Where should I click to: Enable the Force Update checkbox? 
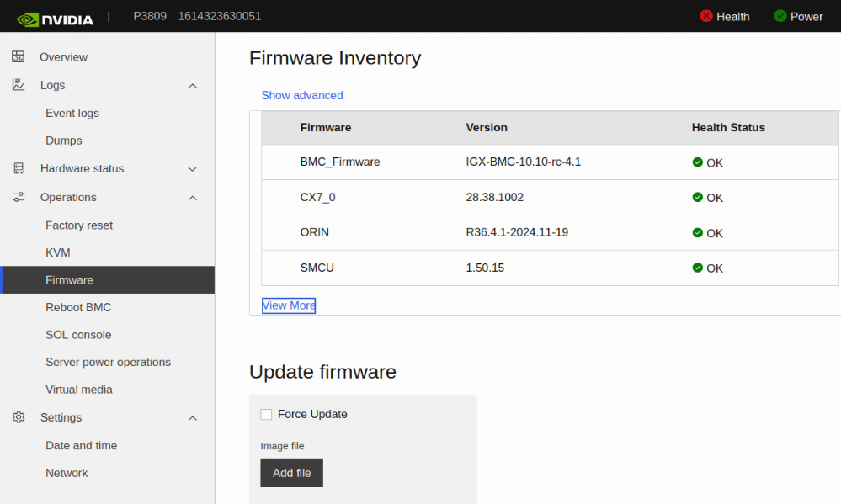pyautogui.click(x=266, y=414)
